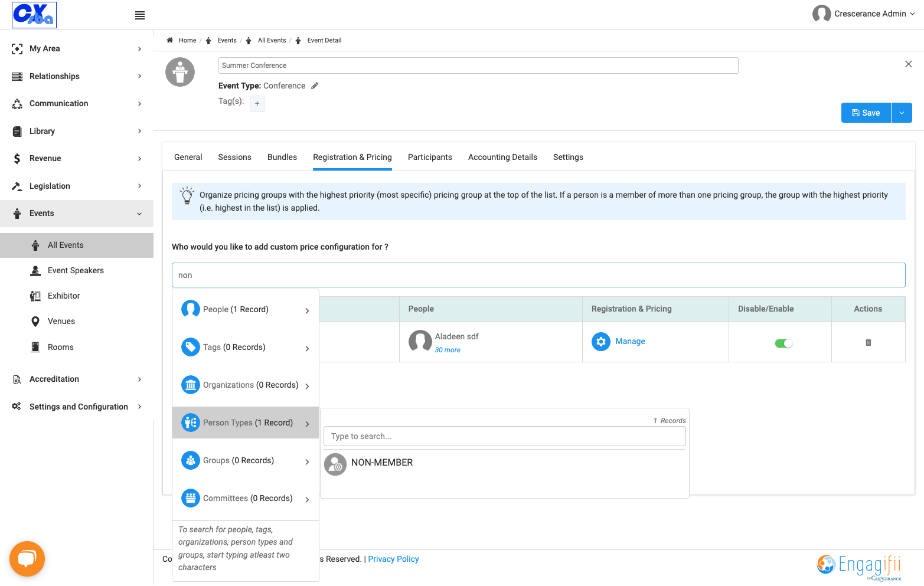The height and width of the screenshot is (586, 924).
Task: Click the NON-MEMBER person type icon
Action: point(335,464)
